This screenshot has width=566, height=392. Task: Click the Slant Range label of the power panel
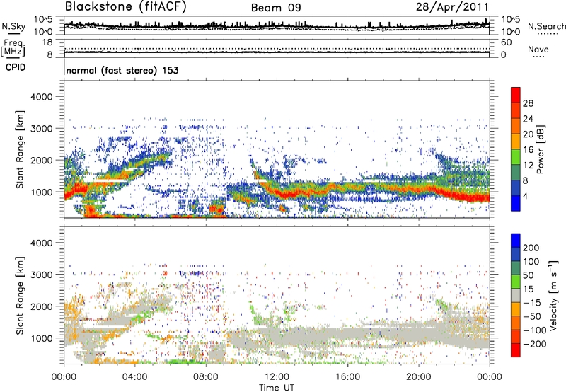point(20,149)
